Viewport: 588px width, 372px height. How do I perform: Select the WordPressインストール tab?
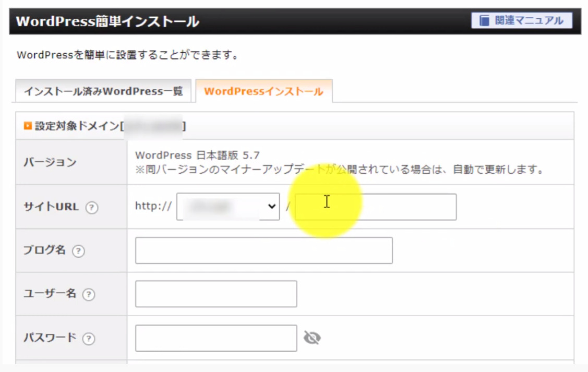pyautogui.click(x=263, y=91)
